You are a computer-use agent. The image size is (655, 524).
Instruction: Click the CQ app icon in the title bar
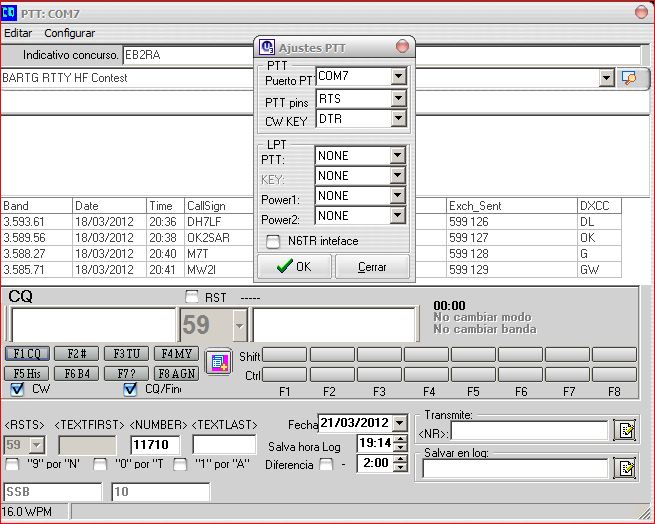click(x=8, y=13)
